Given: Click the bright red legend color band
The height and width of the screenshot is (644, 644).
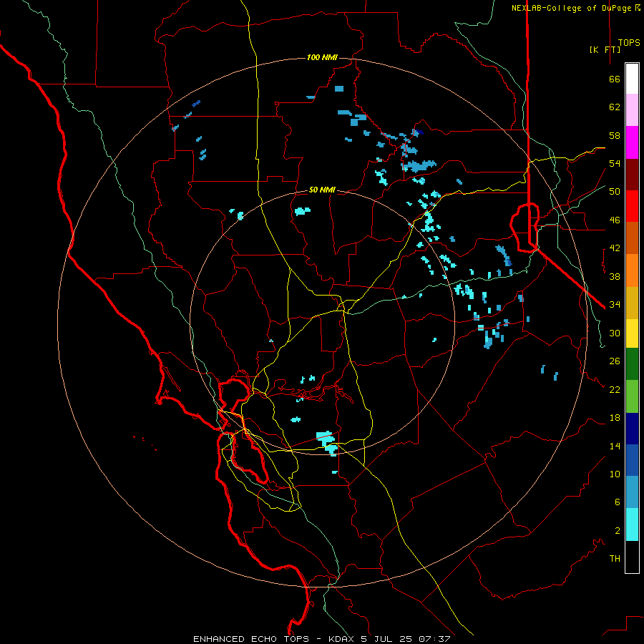Looking at the screenshot, I should tap(632, 206).
